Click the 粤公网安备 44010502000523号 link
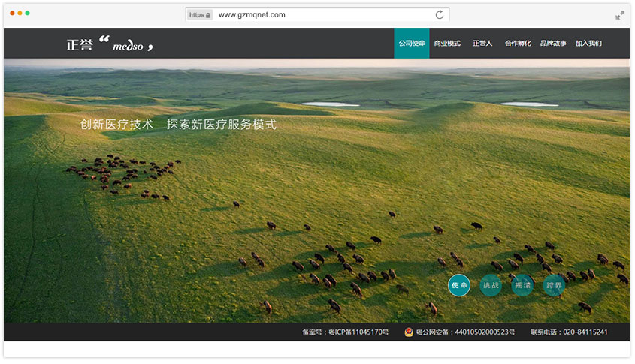Screen dimensions: 635x364 pos(465,332)
